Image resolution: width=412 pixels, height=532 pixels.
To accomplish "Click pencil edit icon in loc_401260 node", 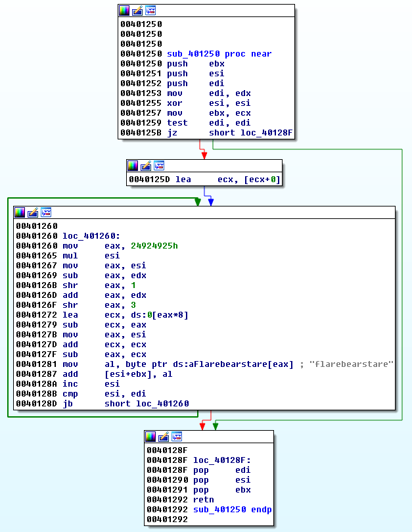I will pos(33,212).
